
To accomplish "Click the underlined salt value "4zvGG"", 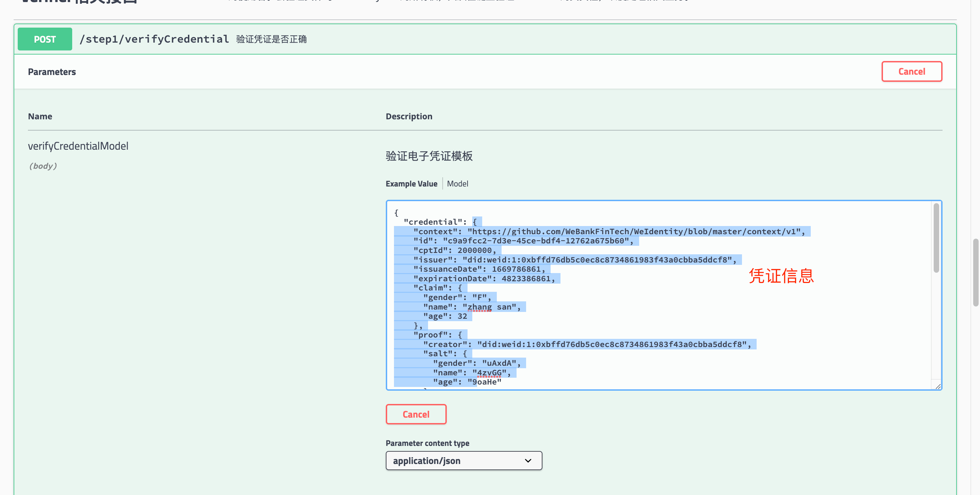I will pyautogui.click(x=489, y=373).
